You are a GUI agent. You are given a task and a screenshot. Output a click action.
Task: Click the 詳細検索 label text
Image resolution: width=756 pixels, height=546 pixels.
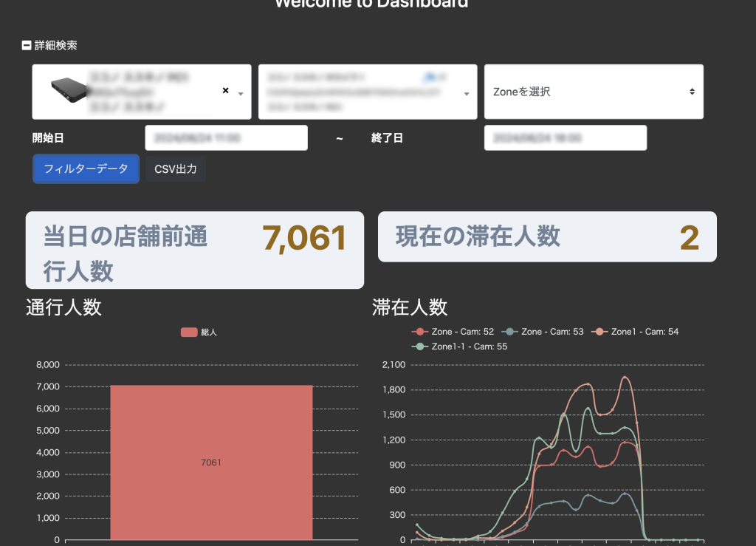(x=56, y=46)
